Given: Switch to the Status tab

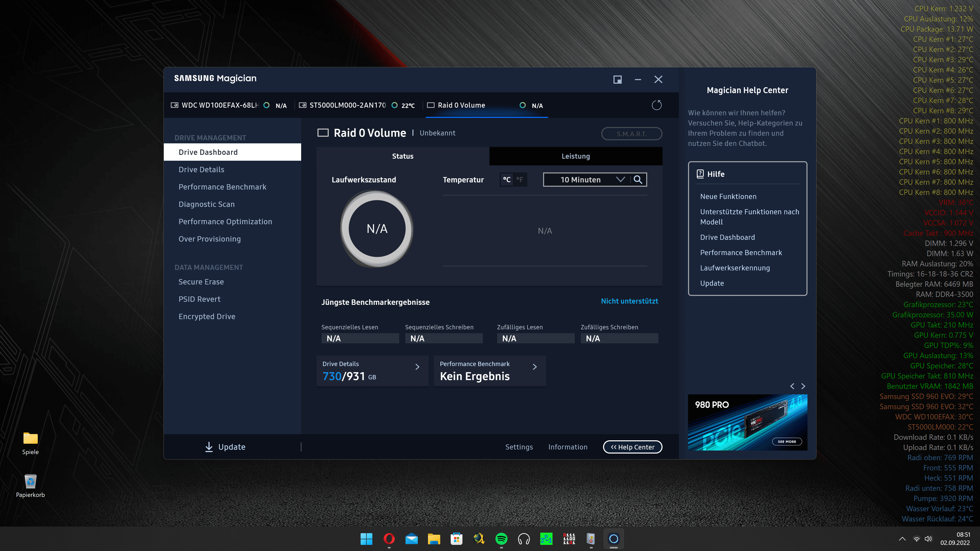Looking at the screenshot, I should (402, 156).
